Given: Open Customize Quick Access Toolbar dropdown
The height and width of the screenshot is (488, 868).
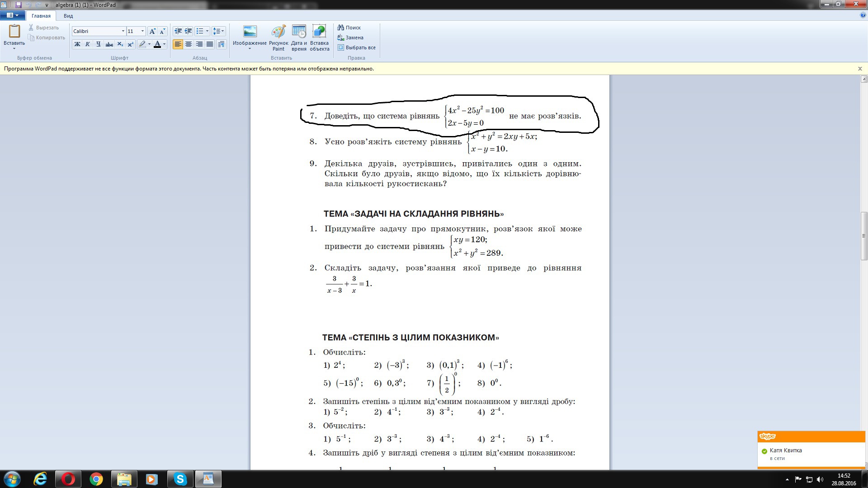Looking at the screenshot, I should [47, 5].
